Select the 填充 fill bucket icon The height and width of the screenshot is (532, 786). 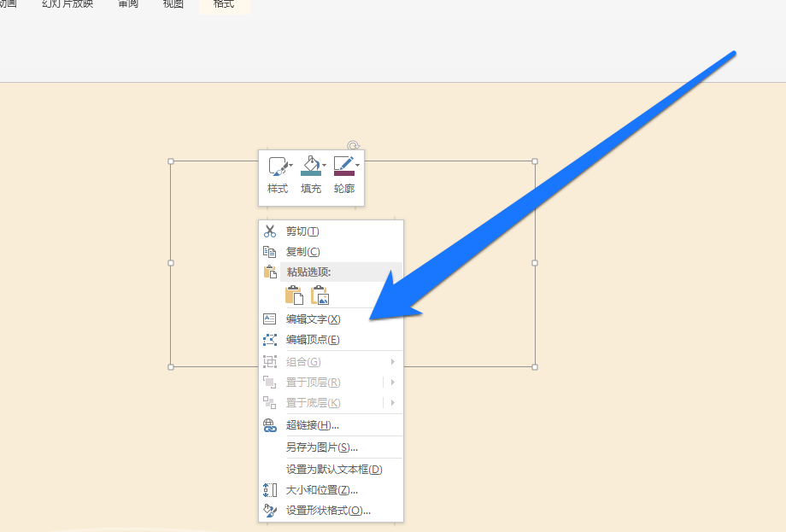310,165
